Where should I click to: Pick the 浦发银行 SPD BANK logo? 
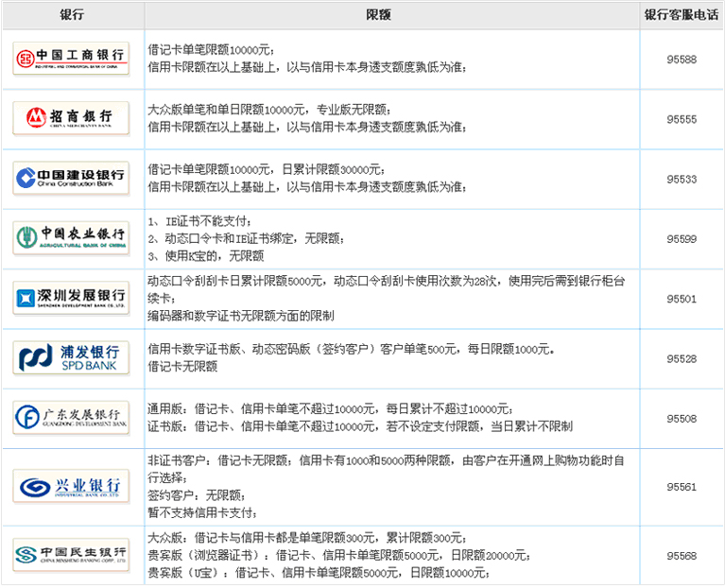[71, 357]
